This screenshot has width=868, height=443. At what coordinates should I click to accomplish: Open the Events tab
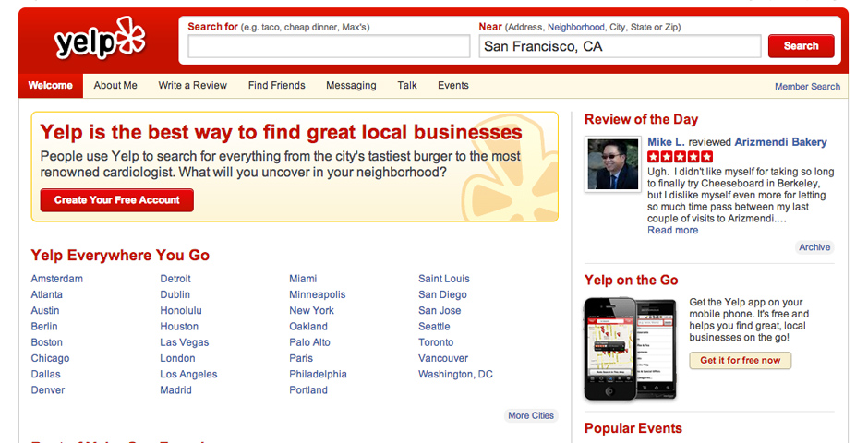point(452,85)
